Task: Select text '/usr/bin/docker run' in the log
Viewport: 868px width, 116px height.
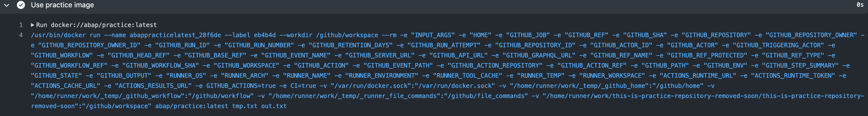Action: [x=66, y=35]
